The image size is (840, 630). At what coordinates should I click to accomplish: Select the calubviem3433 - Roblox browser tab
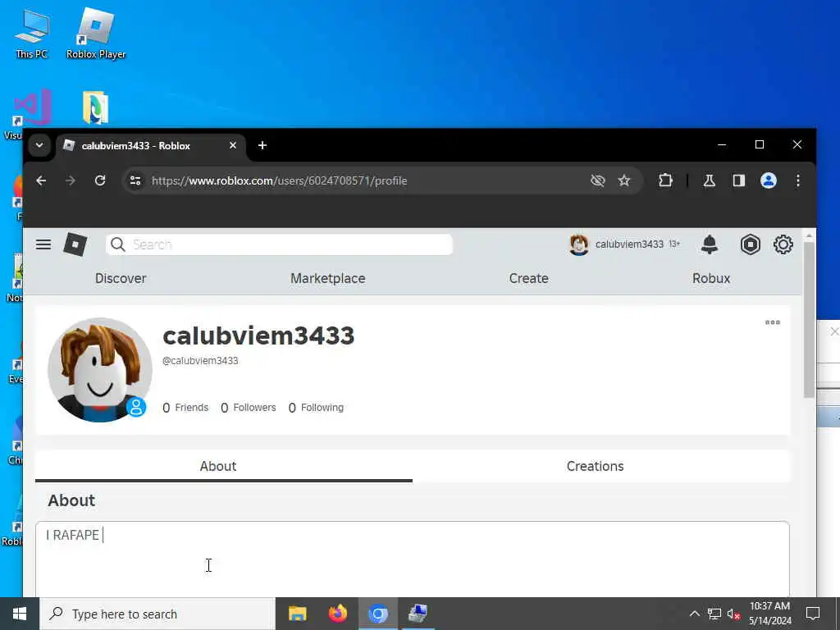coord(151,146)
